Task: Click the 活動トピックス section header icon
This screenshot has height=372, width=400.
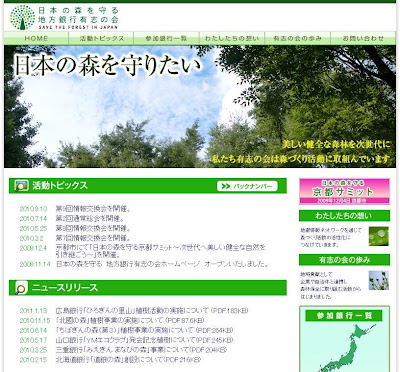Action: (x=22, y=186)
